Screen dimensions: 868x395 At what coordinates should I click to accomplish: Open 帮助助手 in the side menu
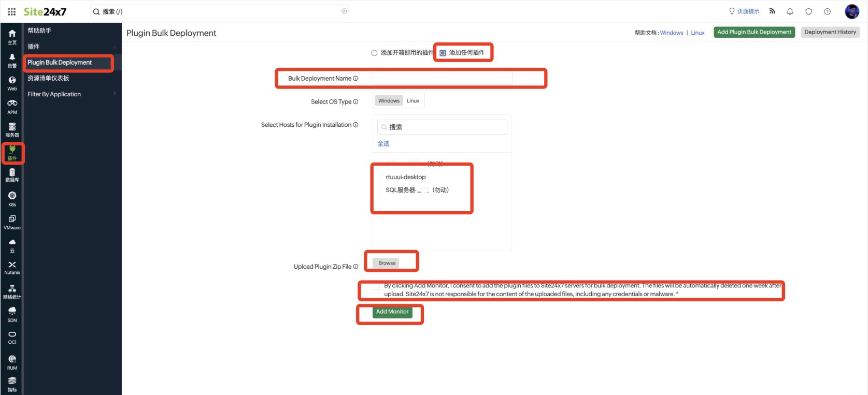[39, 31]
